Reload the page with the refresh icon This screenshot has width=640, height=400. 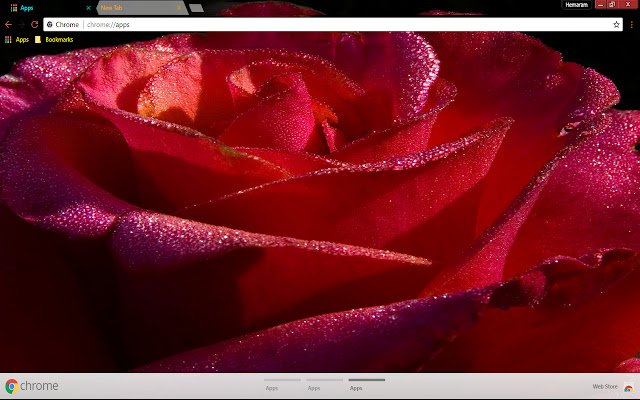pyautogui.click(x=35, y=24)
